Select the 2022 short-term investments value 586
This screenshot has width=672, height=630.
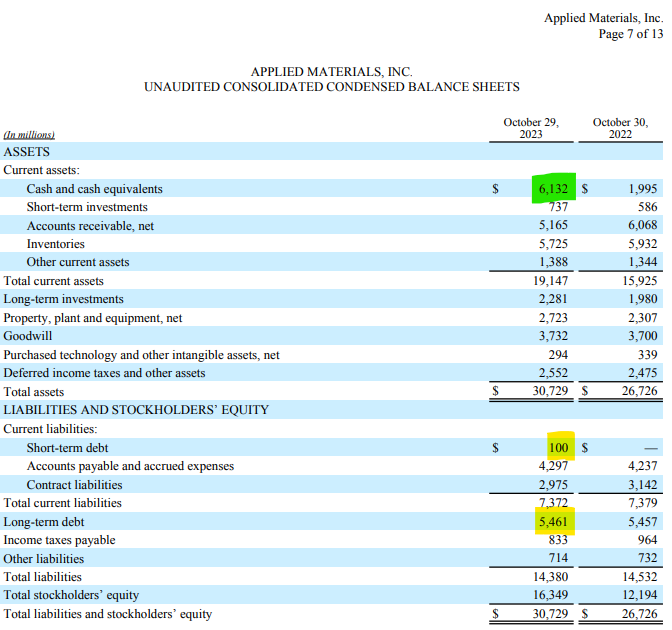[x=648, y=207]
